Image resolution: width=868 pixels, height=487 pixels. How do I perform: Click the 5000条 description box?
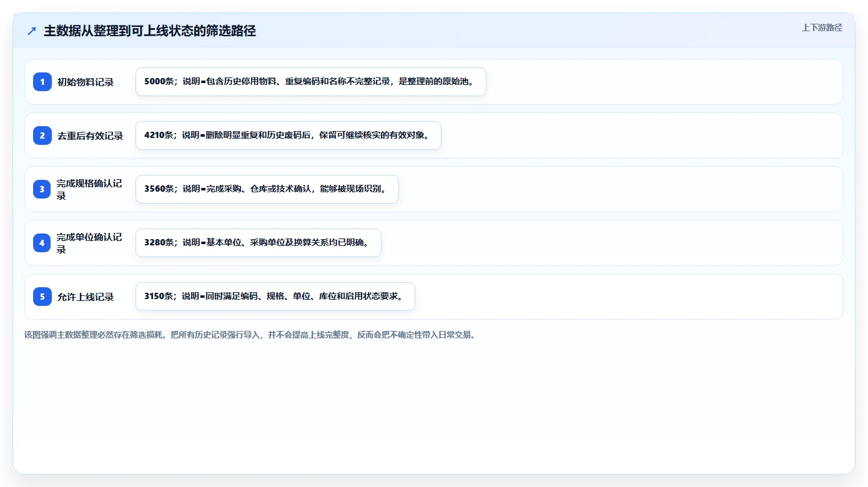(x=311, y=82)
